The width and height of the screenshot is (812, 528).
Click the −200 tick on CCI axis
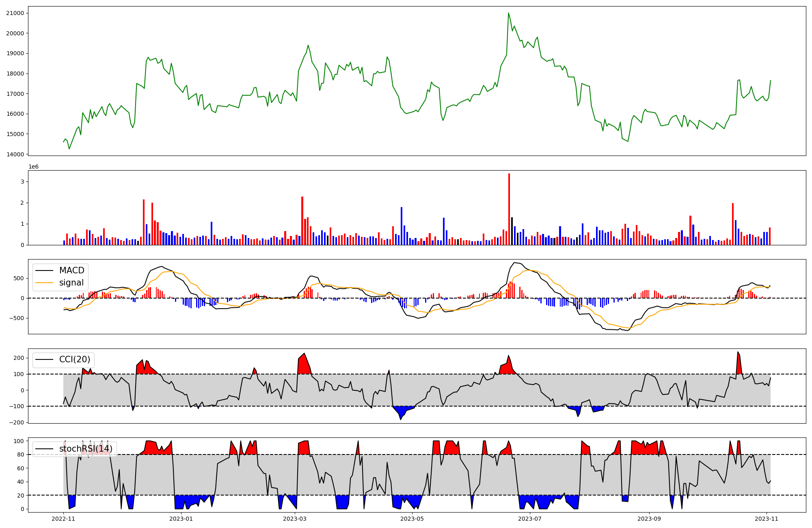coord(16,422)
